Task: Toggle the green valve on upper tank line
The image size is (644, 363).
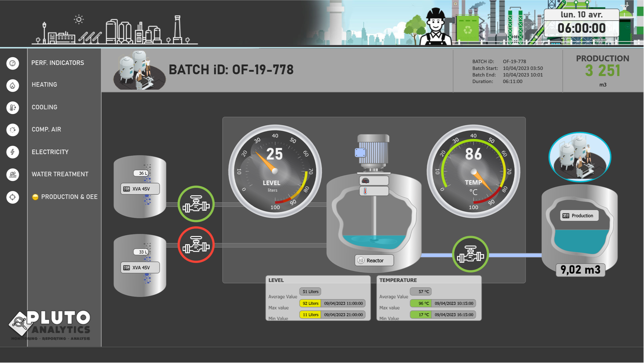Action: click(196, 204)
